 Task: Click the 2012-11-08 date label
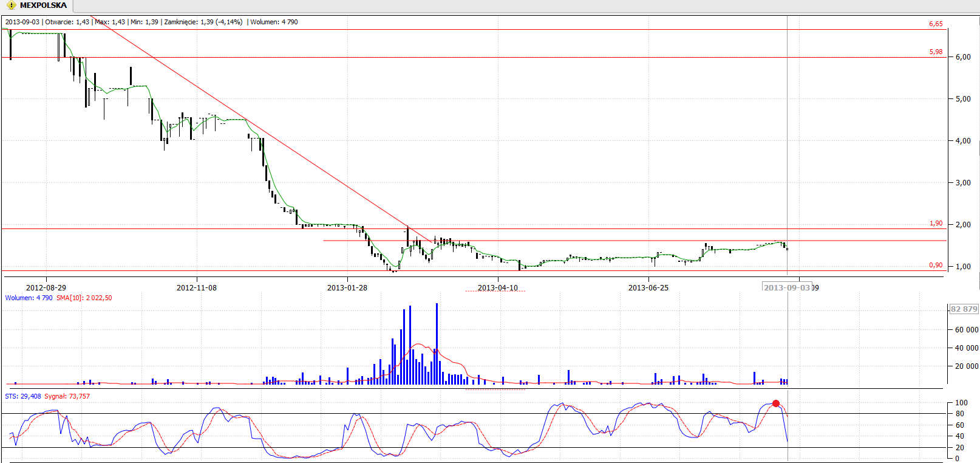tap(197, 288)
